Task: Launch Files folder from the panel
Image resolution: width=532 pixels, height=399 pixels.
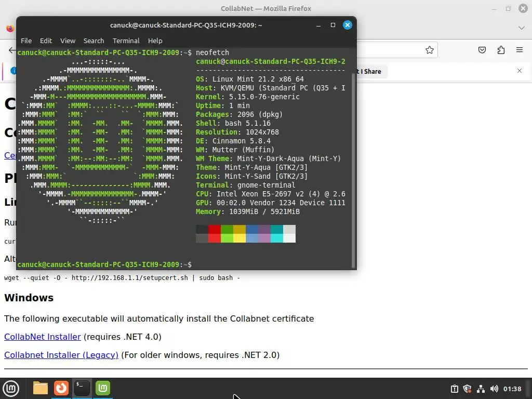Action: (x=41, y=388)
